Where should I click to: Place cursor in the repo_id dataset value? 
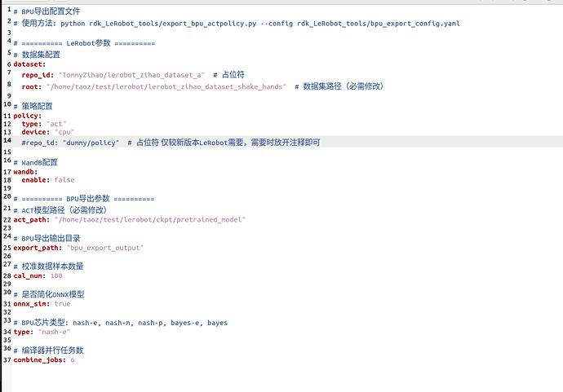(x=131, y=75)
